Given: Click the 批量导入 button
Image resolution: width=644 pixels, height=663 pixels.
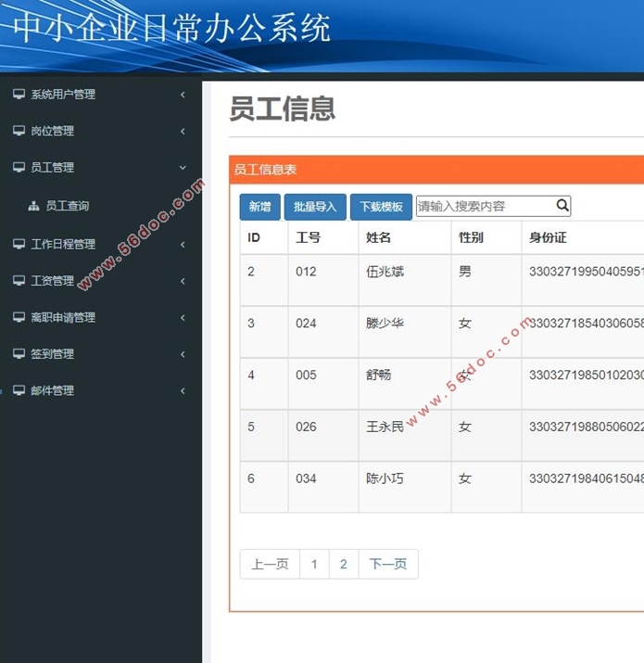Looking at the screenshot, I should tap(315, 207).
